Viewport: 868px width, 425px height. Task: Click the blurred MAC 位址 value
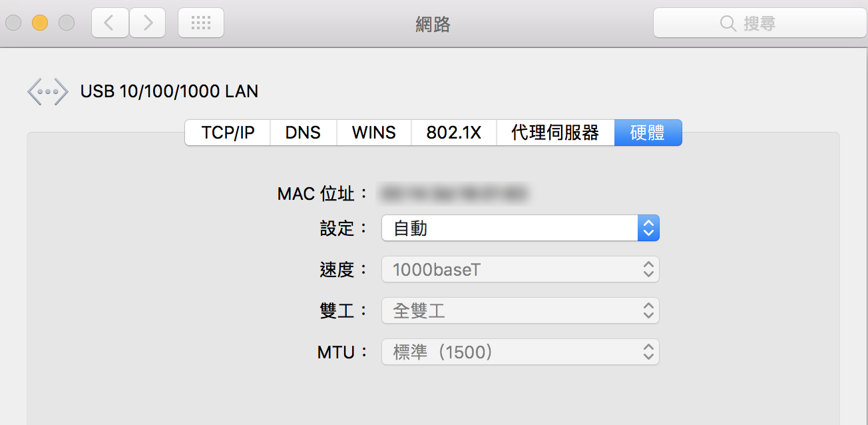(453, 194)
